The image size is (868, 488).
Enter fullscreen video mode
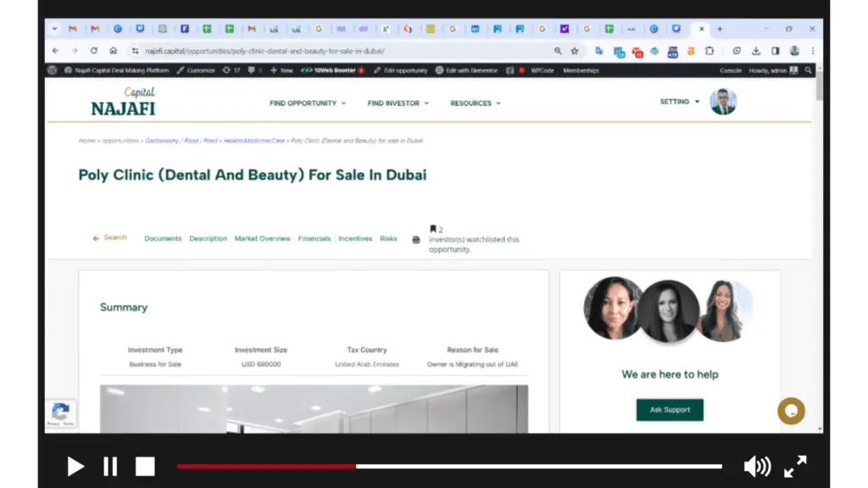[795, 467]
